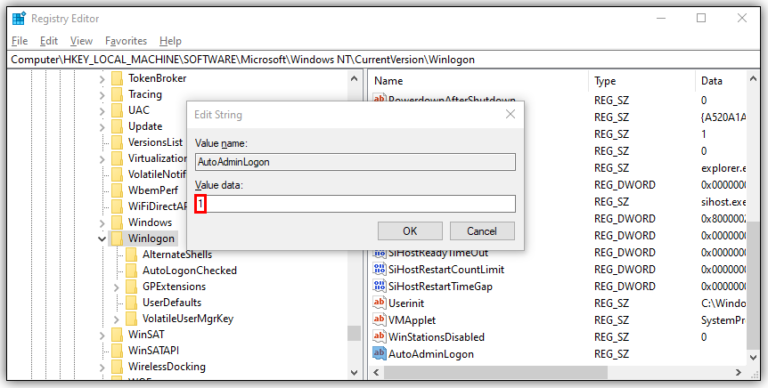Click the UAC folder icon
Image resolution: width=768 pixels, height=388 pixels.
(117, 110)
